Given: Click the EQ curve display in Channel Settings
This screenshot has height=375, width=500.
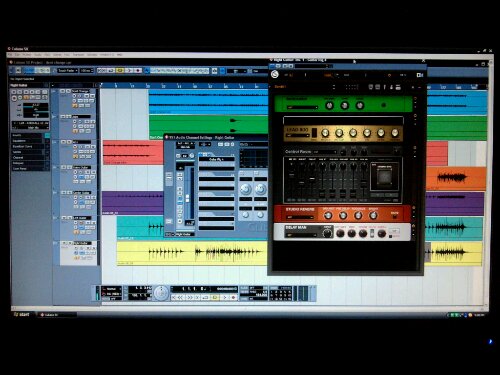Looking at the screenshot, I should (x=254, y=158).
